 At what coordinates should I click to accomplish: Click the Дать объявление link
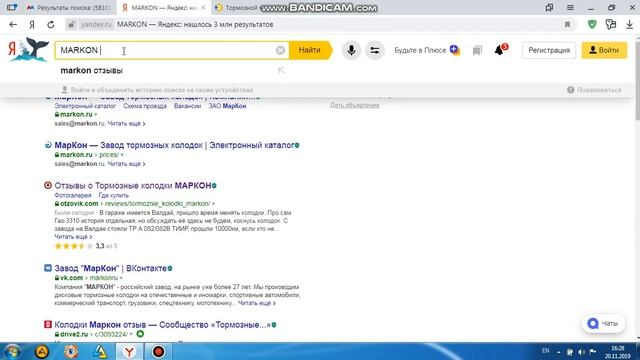(355, 105)
